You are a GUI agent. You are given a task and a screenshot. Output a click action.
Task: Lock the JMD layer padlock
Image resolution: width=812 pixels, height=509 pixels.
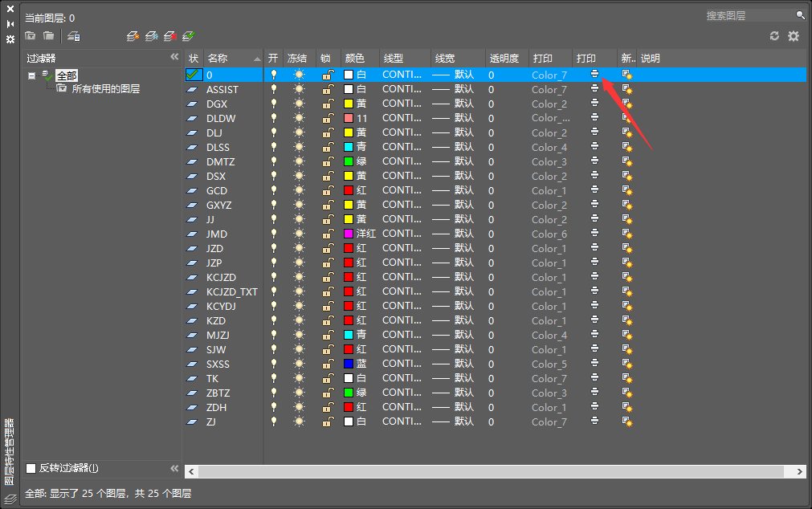click(x=328, y=234)
